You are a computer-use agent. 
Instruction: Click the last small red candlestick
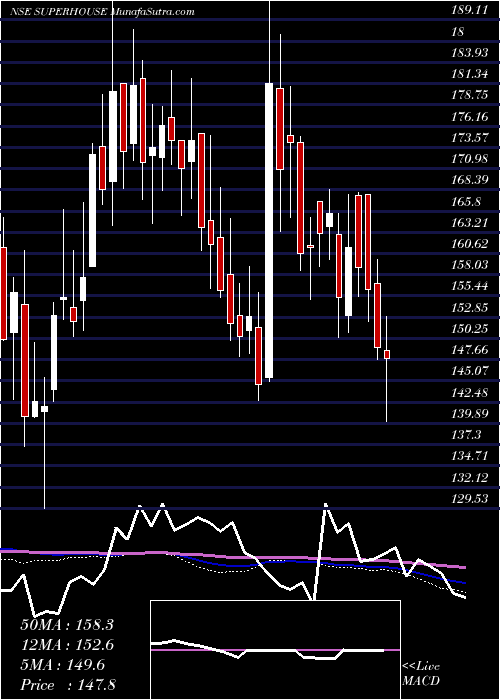(387, 354)
